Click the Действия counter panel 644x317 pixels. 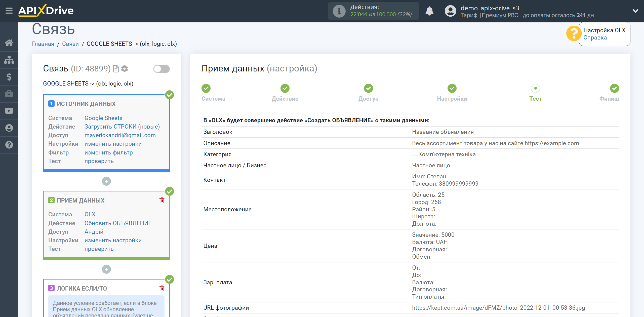coord(374,11)
